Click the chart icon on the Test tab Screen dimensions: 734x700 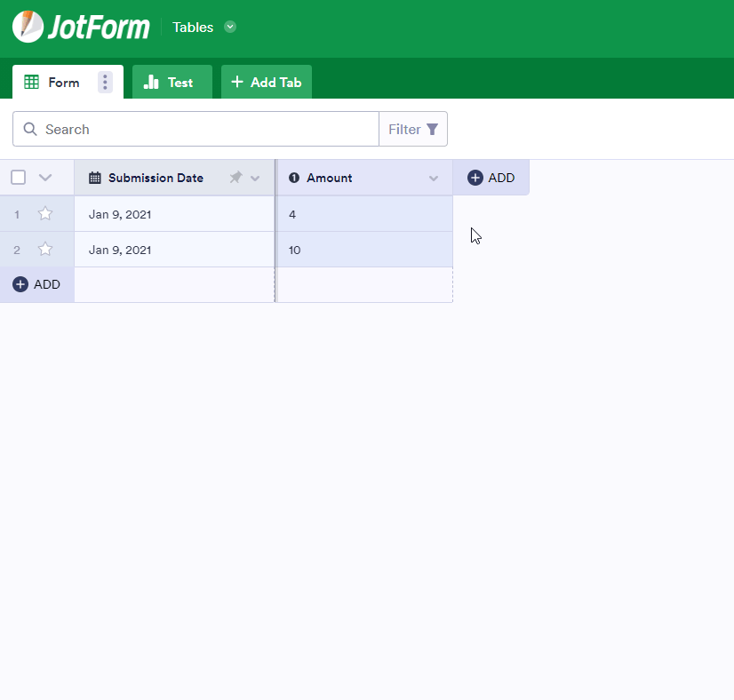point(150,82)
